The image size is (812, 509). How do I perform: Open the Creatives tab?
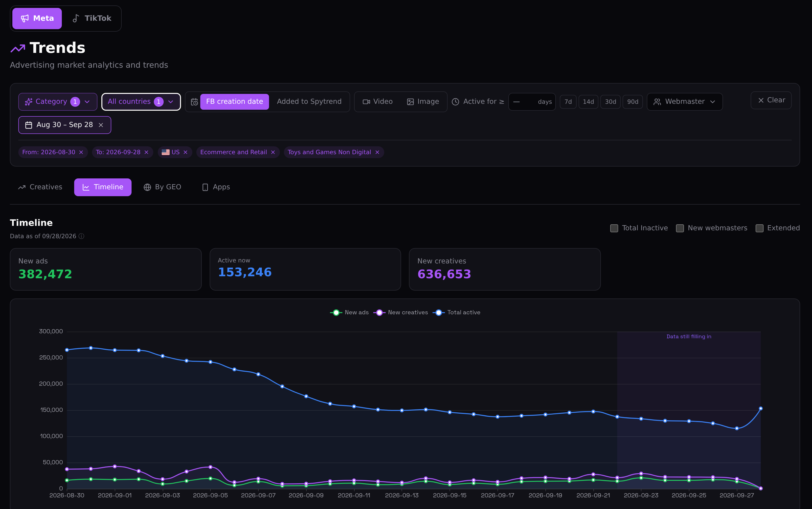click(40, 187)
